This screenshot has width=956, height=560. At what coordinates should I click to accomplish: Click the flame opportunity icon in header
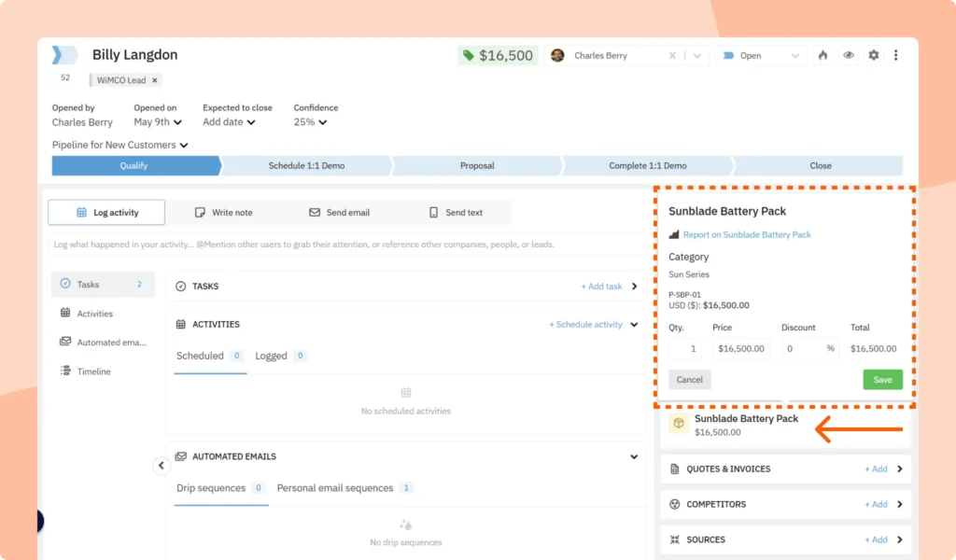[x=822, y=55]
